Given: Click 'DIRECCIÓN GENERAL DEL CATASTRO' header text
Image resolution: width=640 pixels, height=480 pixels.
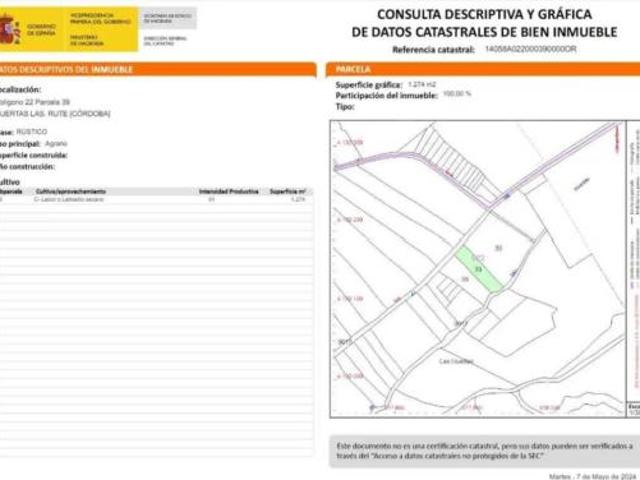Looking at the screenshot, I should point(165,41).
